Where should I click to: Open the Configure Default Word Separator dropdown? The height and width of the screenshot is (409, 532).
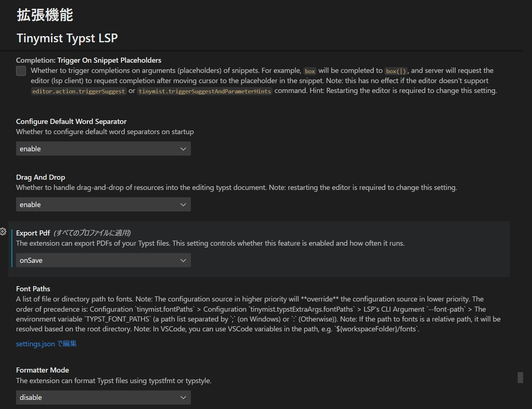coord(103,149)
